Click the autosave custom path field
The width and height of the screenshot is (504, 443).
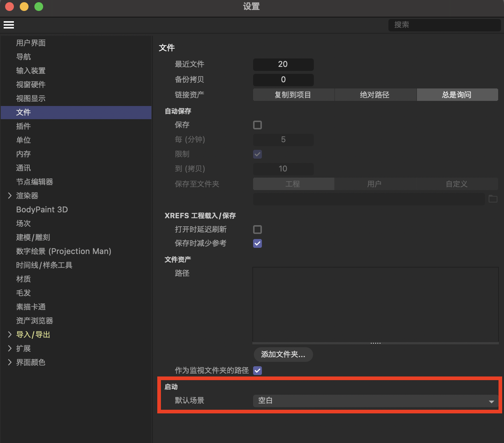369,199
